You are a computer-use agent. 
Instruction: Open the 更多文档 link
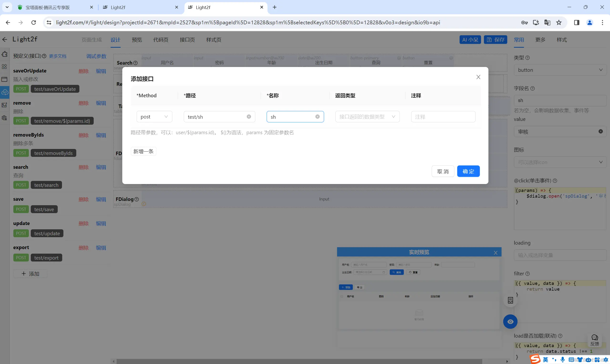[58, 56]
